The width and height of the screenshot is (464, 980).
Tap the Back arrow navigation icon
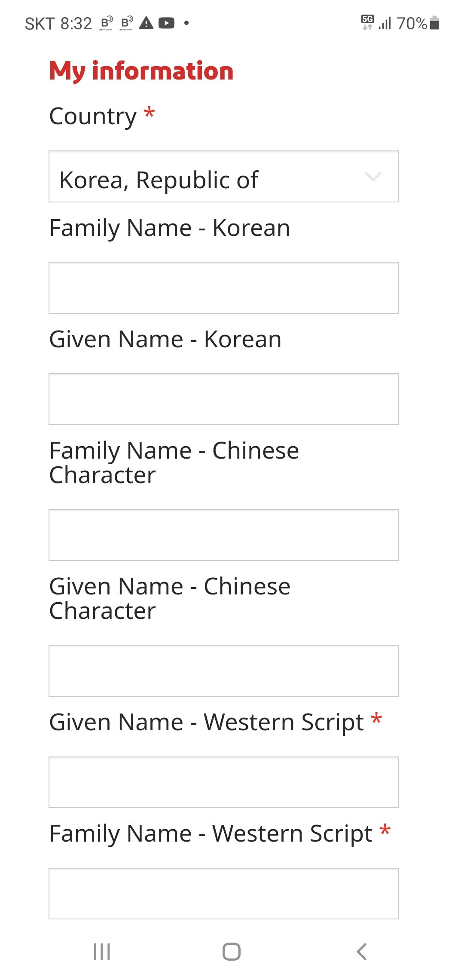(x=362, y=952)
